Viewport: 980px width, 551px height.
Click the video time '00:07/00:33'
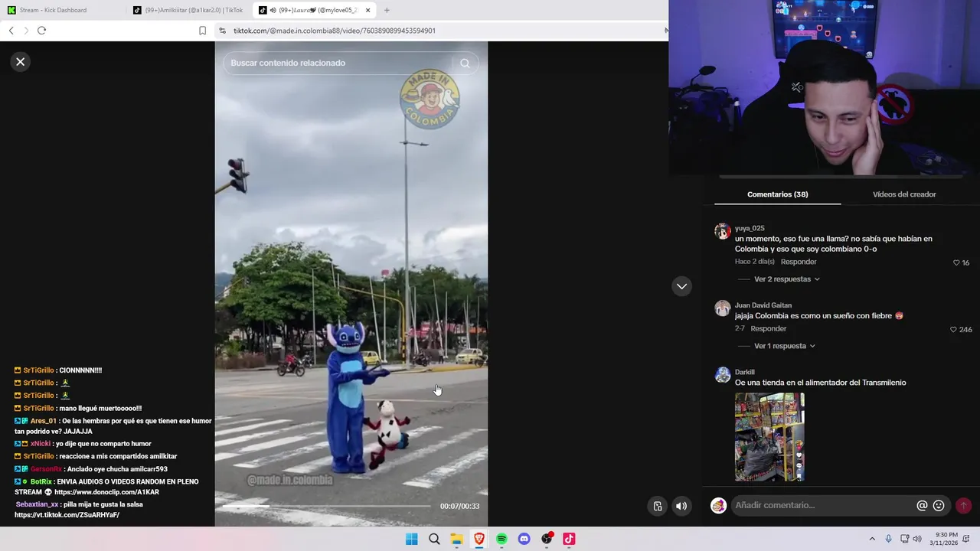(x=459, y=507)
